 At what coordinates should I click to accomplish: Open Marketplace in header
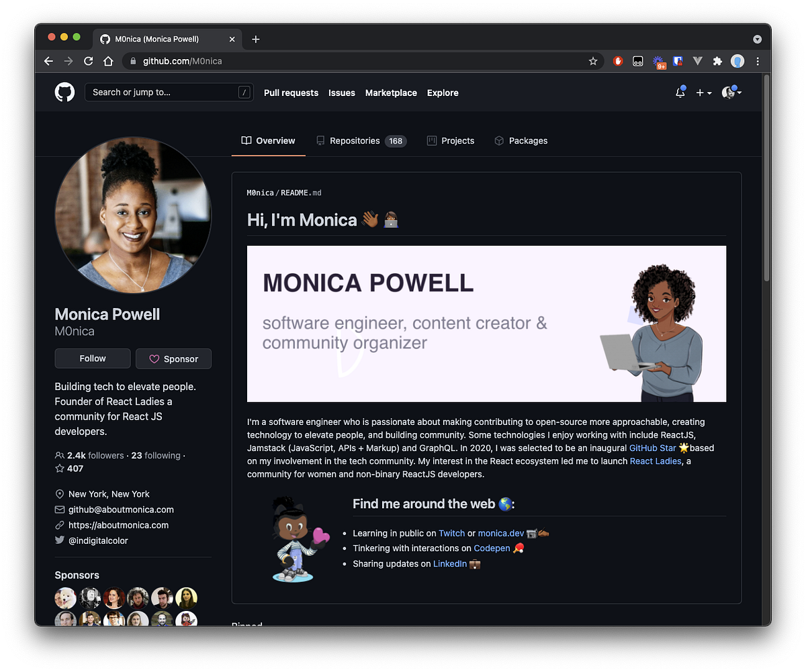(391, 93)
